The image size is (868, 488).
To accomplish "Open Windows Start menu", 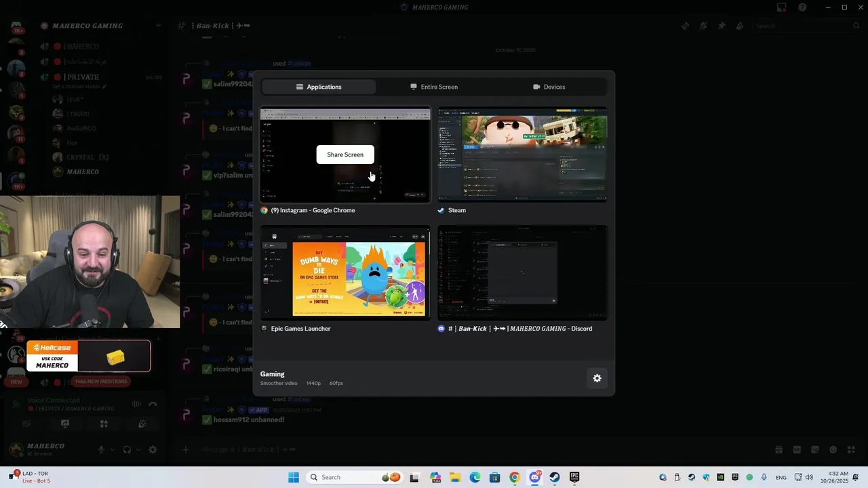I will (294, 477).
